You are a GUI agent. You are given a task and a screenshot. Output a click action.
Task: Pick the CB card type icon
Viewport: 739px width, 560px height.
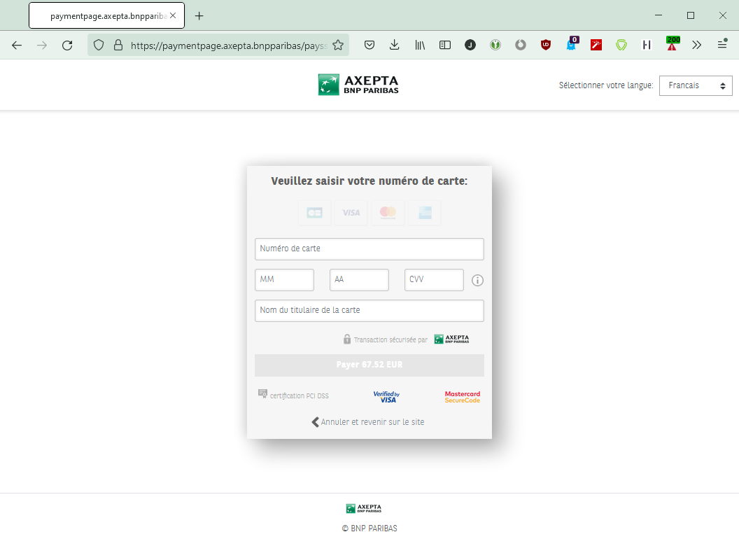tap(314, 213)
